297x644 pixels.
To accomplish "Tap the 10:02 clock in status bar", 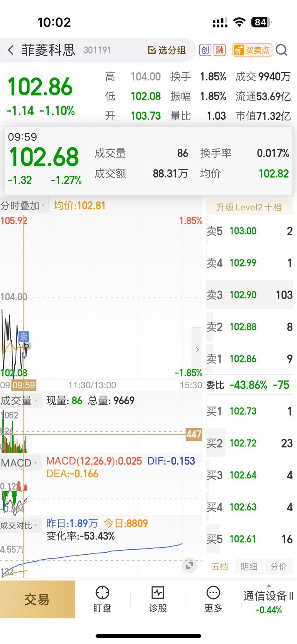I will (54, 22).
